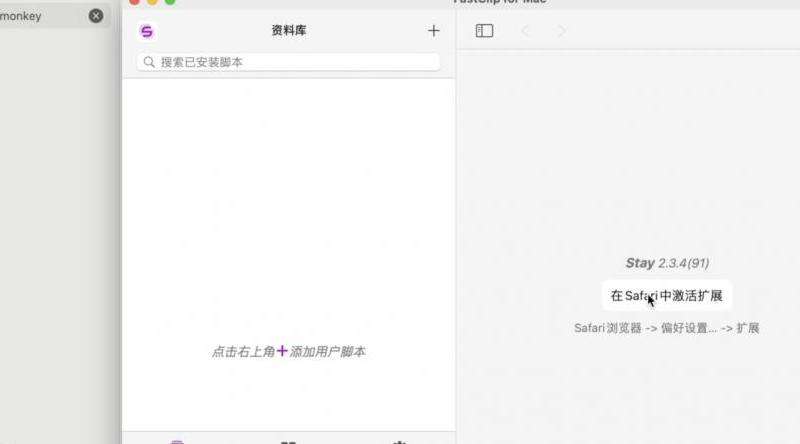
Task: Click the Stay 2.3.4(91) version label
Action: point(667,263)
